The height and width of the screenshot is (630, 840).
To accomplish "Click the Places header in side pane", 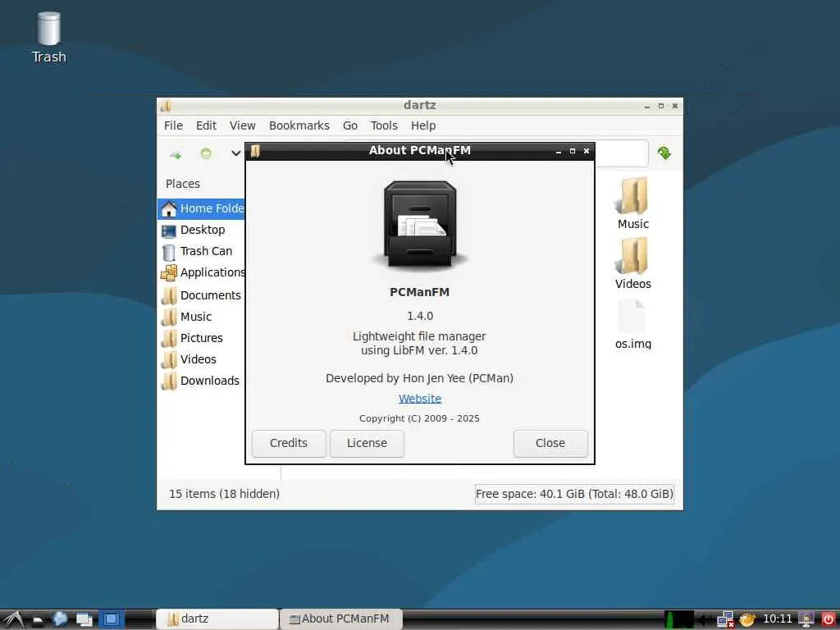I will coord(183,184).
